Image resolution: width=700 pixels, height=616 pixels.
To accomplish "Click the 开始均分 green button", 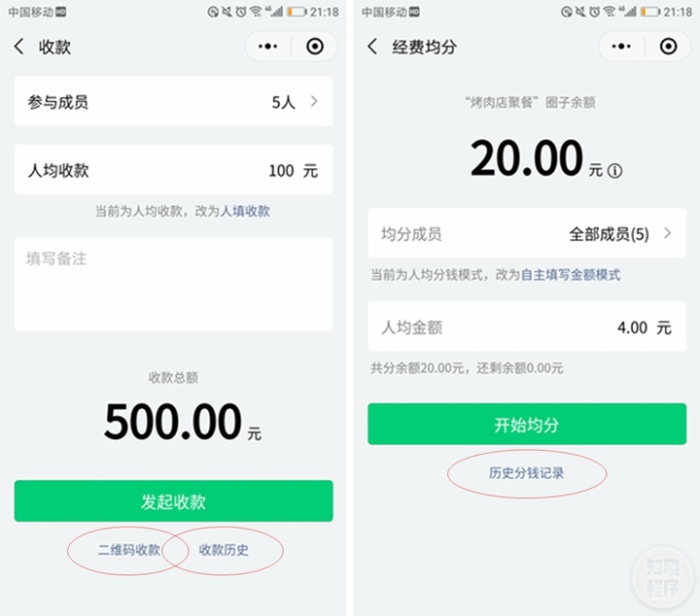I will pos(527,425).
